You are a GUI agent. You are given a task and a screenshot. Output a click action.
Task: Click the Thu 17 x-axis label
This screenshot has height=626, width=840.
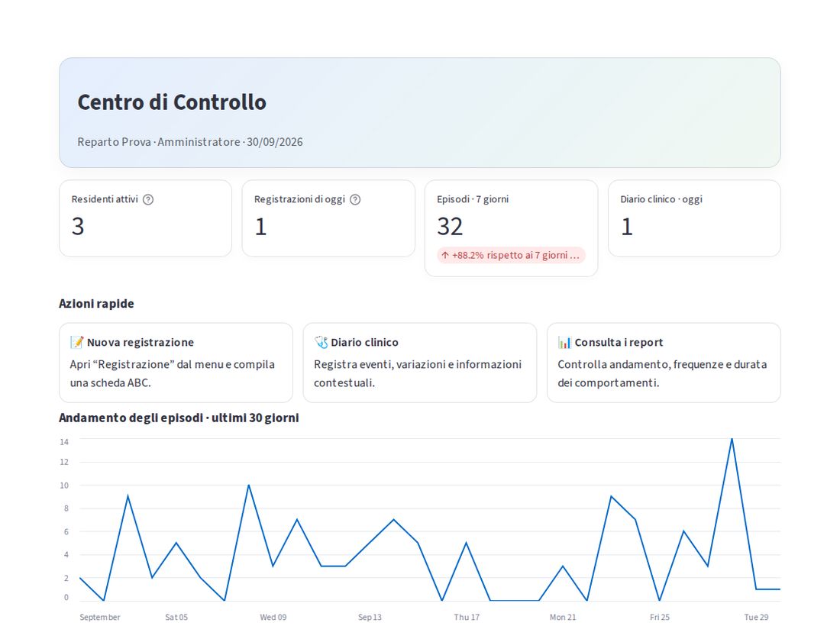pos(467,617)
